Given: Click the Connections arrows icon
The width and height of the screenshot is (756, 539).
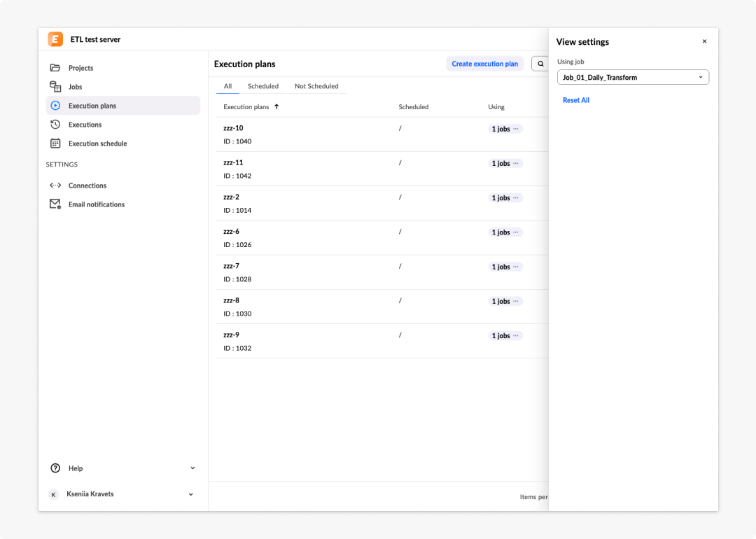Looking at the screenshot, I should click(55, 185).
